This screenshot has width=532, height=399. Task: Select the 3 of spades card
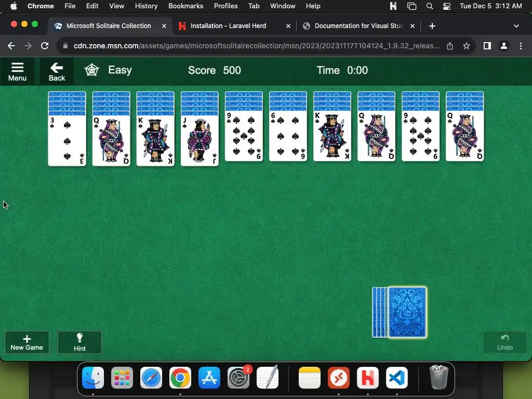pos(67,140)
